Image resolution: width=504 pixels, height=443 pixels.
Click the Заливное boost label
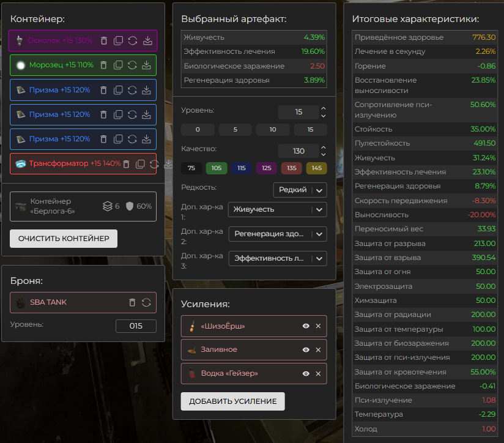tap(219, 350)
